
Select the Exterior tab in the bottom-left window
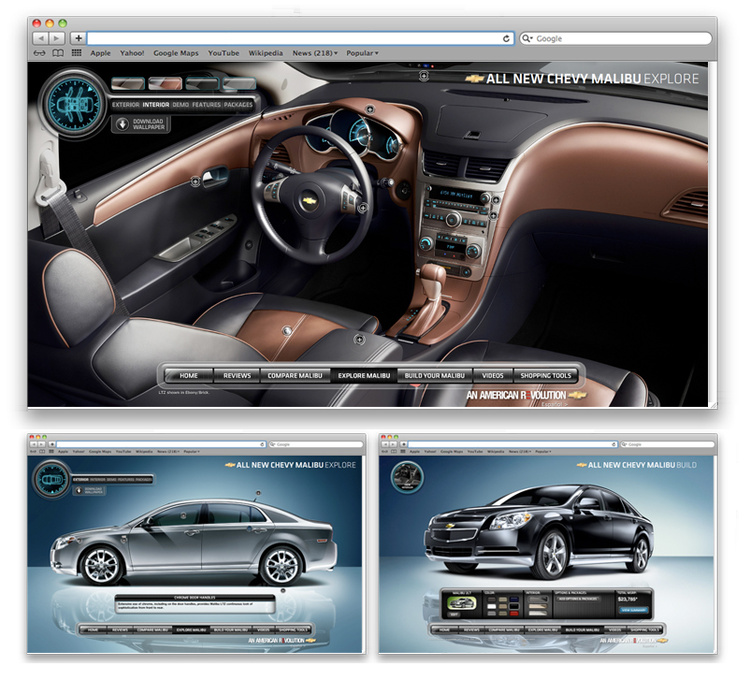(80, 480)
